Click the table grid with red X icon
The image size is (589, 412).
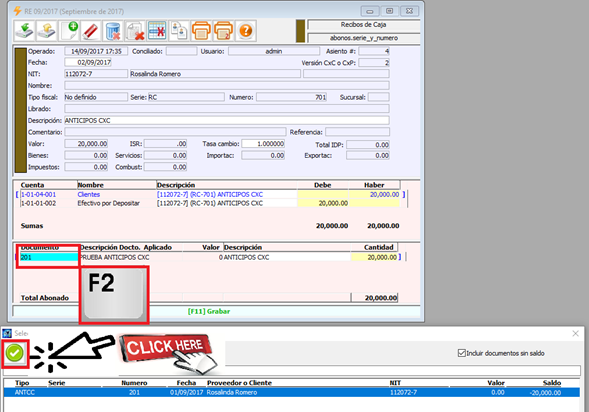point(157,31)
